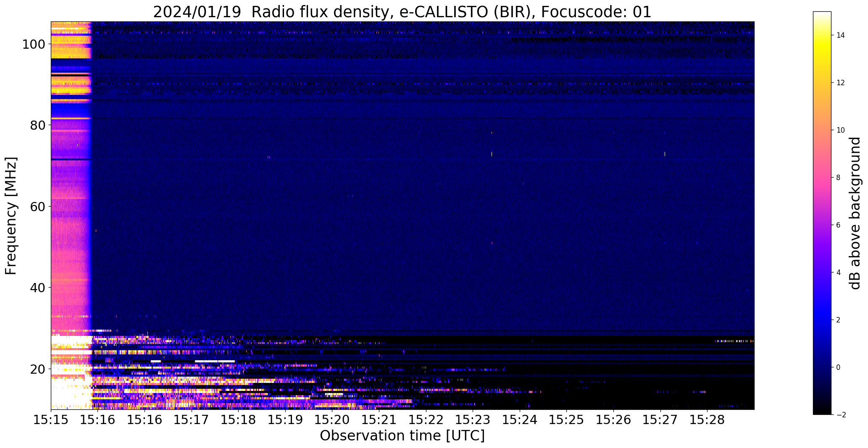The height and width of the screenshot is (448, 868).
Task: Click the 12 tick on the colorbar
Action: [841, 83]
